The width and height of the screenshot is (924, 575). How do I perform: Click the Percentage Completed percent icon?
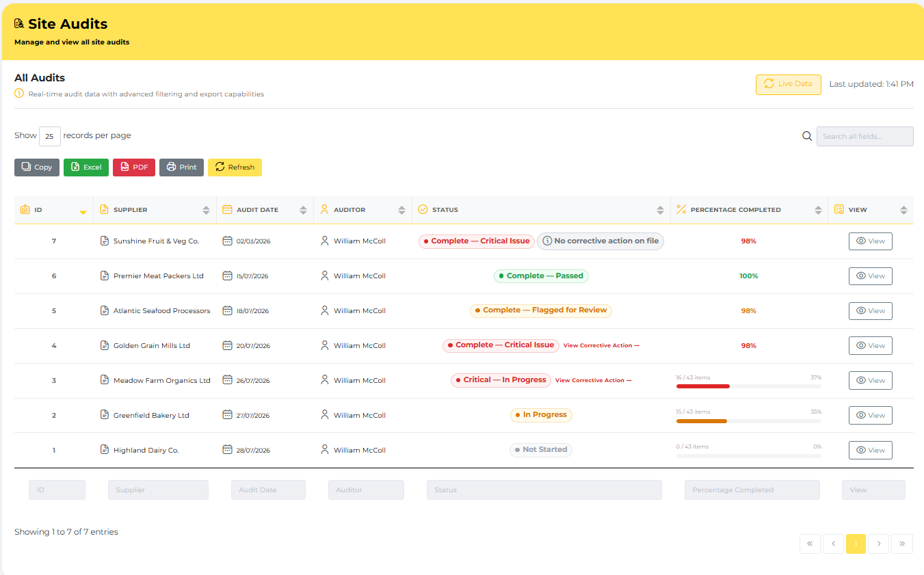coord(681,210)
